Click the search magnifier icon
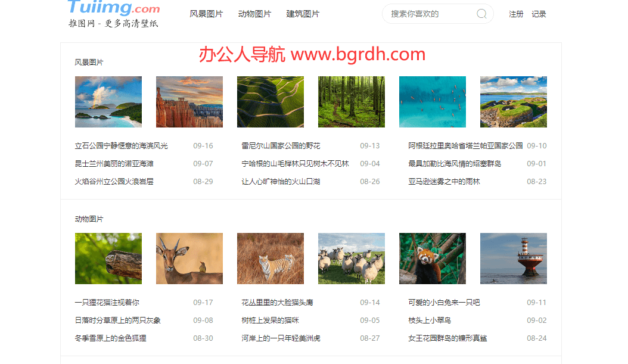Viewport: 628px width, 364px height. coord(481,13)
